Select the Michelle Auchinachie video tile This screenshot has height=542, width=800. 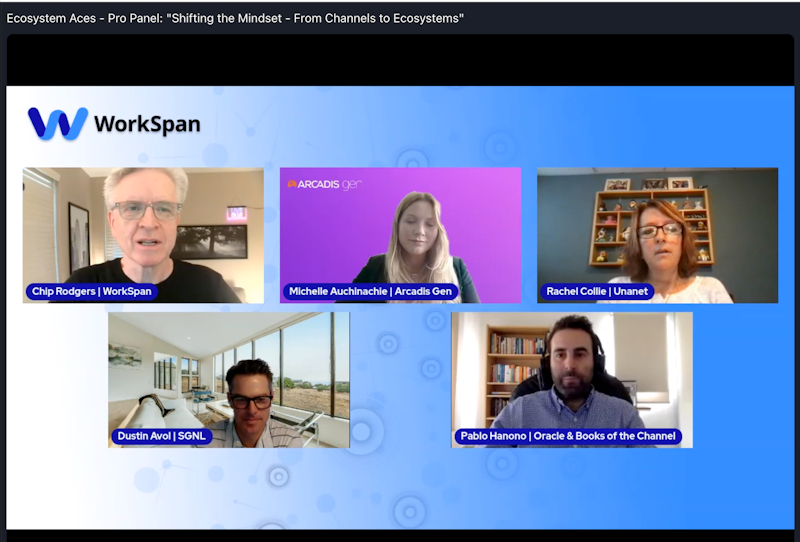click(401, 235)
